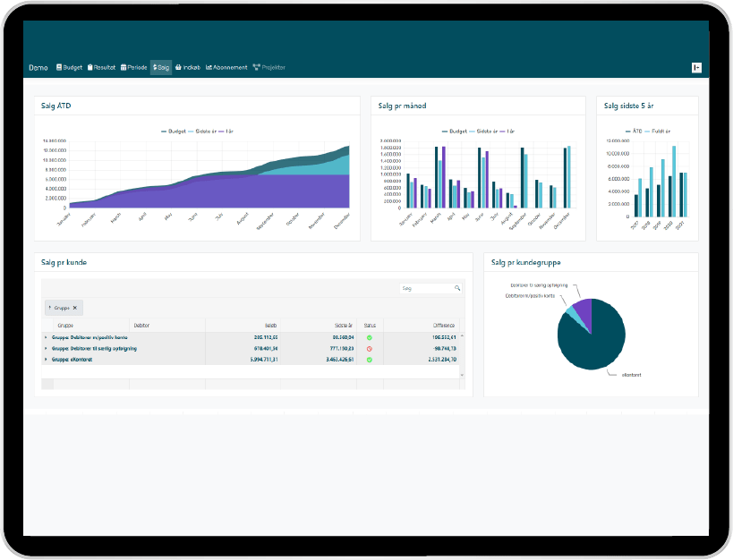This screenshot has width=733, height=560.
Task: Click the table scrollbar up arrow
Action: click(462, 335)
